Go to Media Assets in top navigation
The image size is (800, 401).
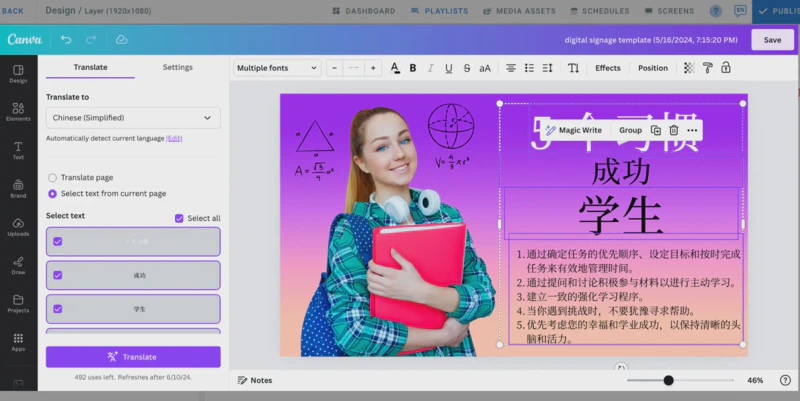[519, 11]
